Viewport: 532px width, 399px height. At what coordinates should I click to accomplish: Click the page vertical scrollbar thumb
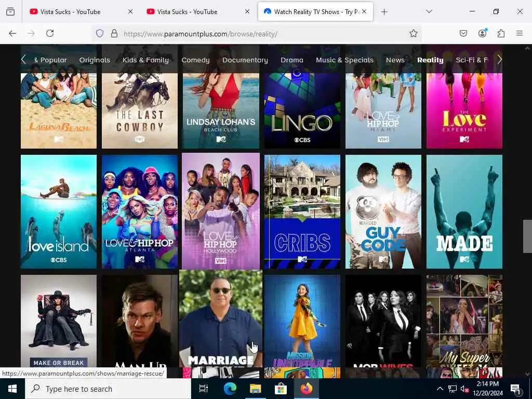pos(527,236)
